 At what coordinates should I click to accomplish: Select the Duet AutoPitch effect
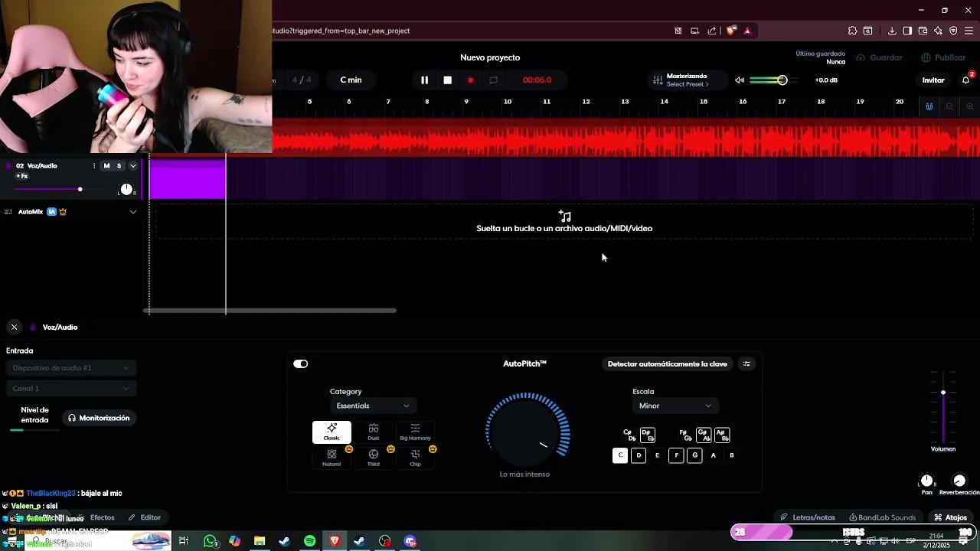(x=373, y=432)
